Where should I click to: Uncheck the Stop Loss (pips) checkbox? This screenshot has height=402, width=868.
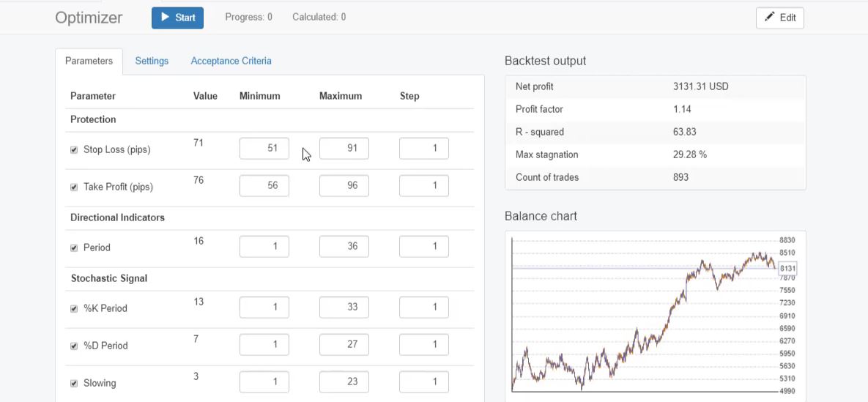(74, 150)
